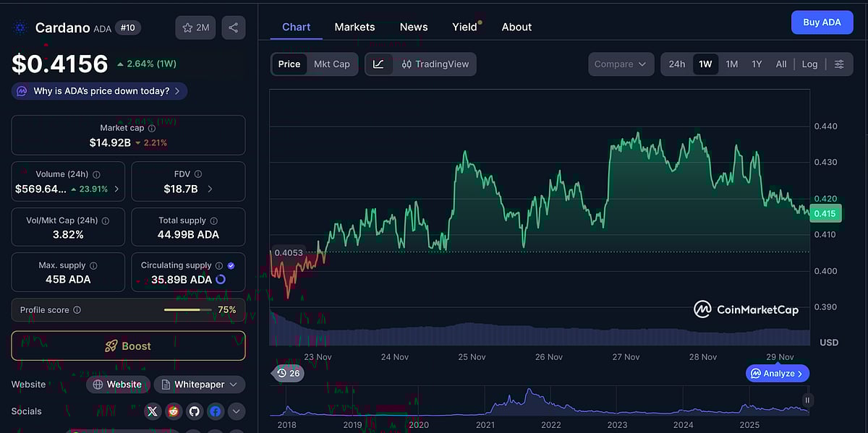Select the 1Y timeframe option
This screenshot has width=868, height=433.
pyautogui.click(x=757, y=64)
